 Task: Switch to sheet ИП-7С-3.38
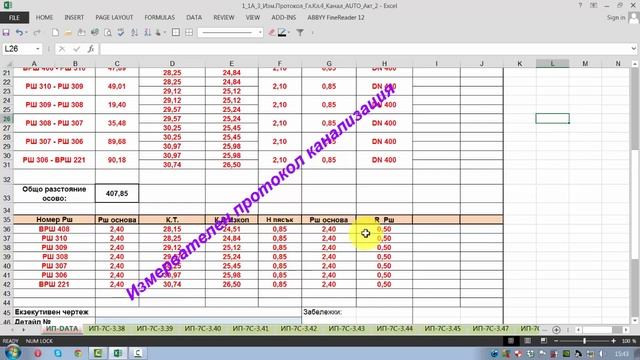point(107,329)
